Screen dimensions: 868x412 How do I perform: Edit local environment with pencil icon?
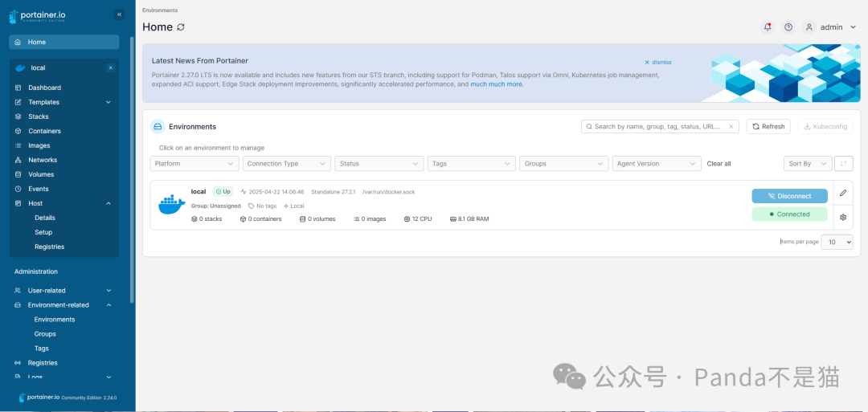[843, 193]
